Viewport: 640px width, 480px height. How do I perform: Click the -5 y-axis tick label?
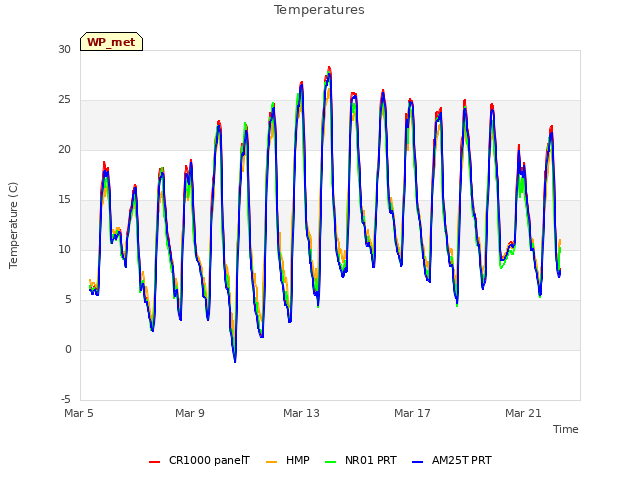(66, 399)
